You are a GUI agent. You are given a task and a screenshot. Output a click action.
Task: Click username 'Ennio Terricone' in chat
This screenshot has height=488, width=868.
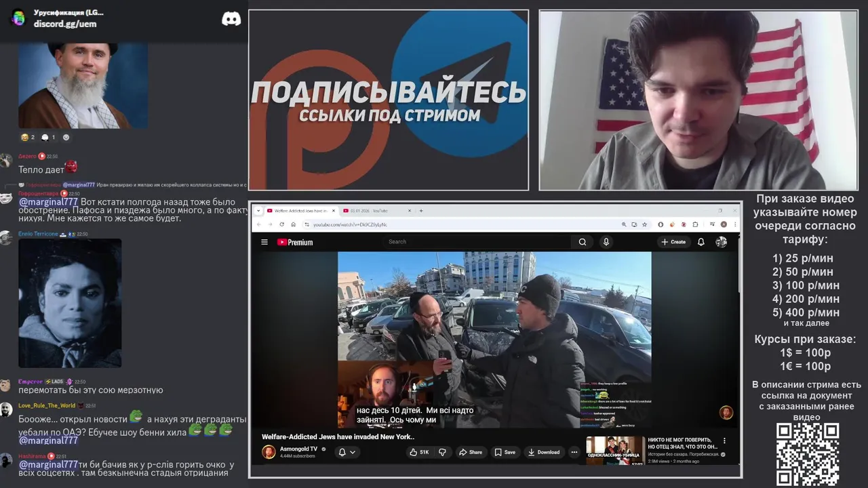point(38,234)
